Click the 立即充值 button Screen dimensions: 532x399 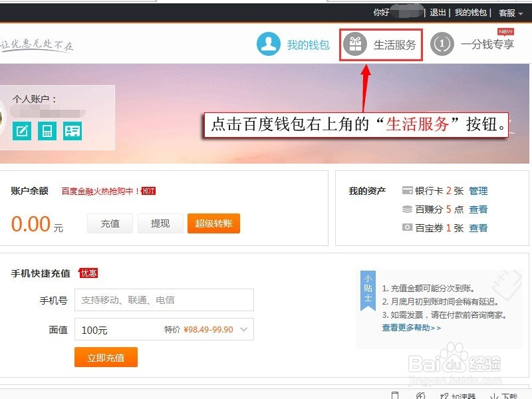point(106,357)
